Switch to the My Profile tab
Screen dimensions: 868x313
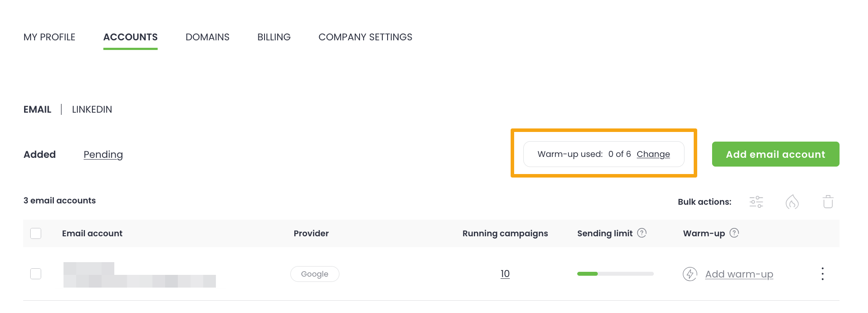49,37
